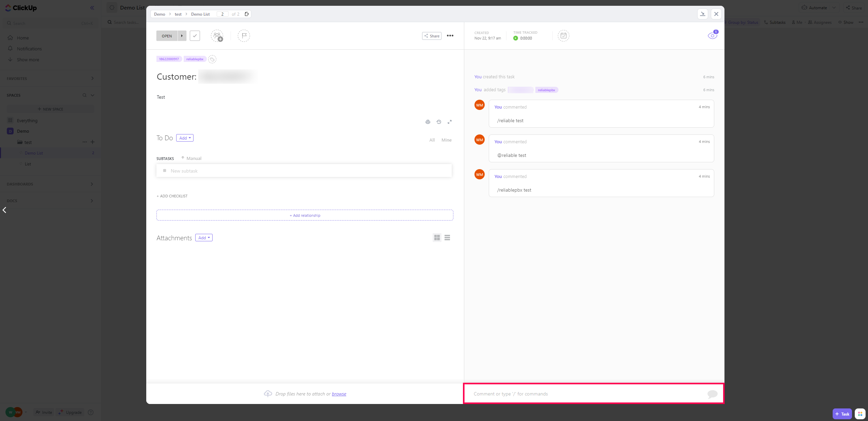
Task: Click the New Space button
Action: [x=50, y=109]
